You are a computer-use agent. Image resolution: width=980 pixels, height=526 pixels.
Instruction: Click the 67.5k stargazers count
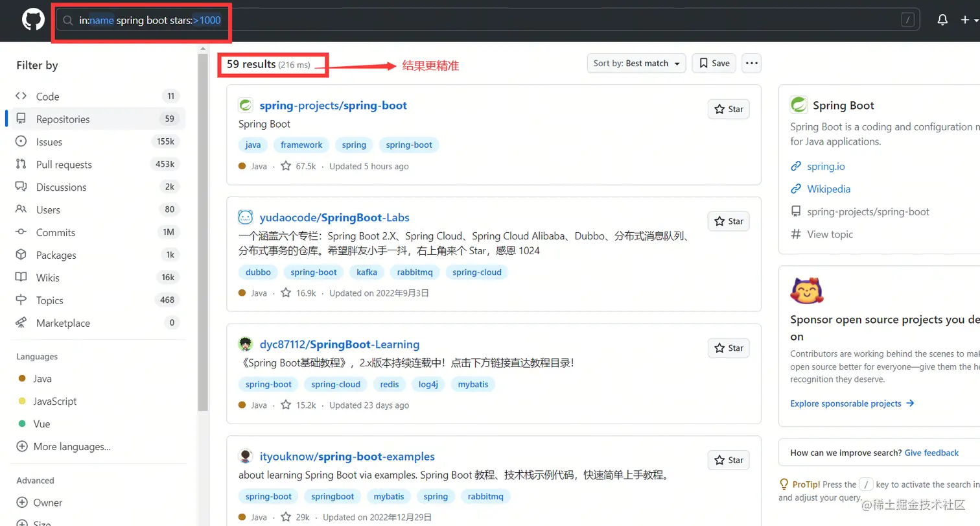click(x=298, y=167)
